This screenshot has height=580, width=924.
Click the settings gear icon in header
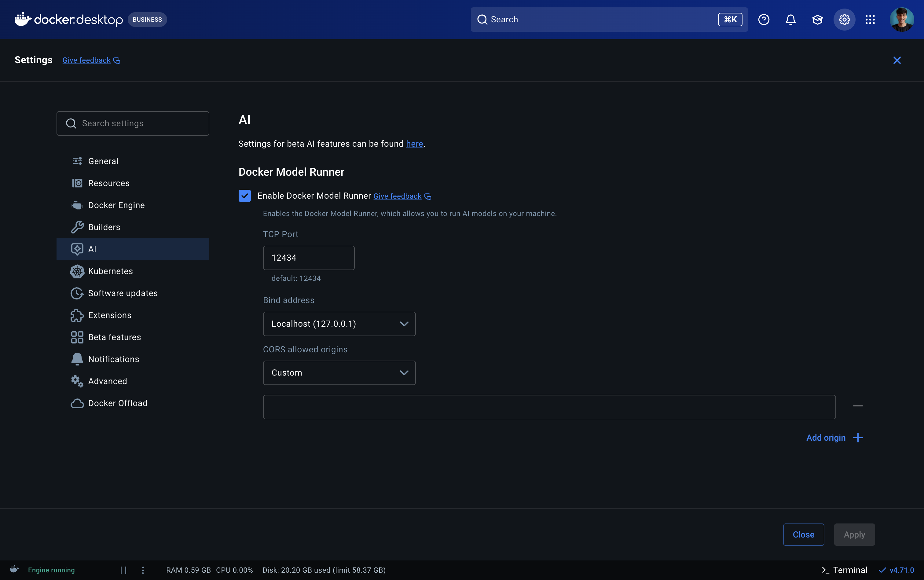[x=844, y=20]
